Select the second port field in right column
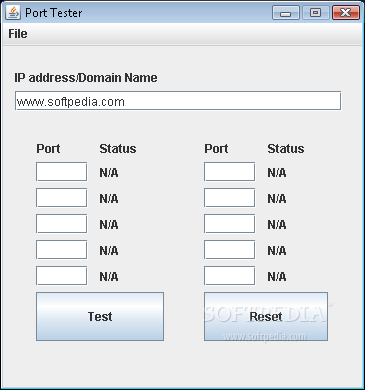 (230, 198)
